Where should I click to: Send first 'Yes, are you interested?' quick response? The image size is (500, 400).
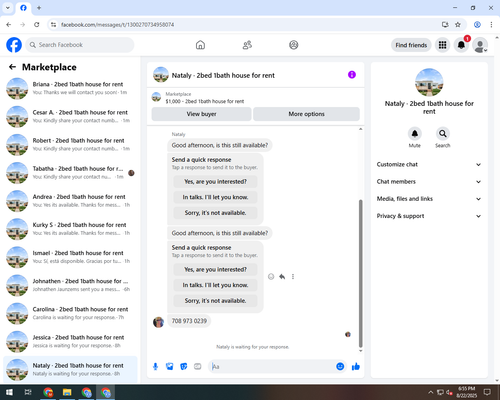[215, 182]
